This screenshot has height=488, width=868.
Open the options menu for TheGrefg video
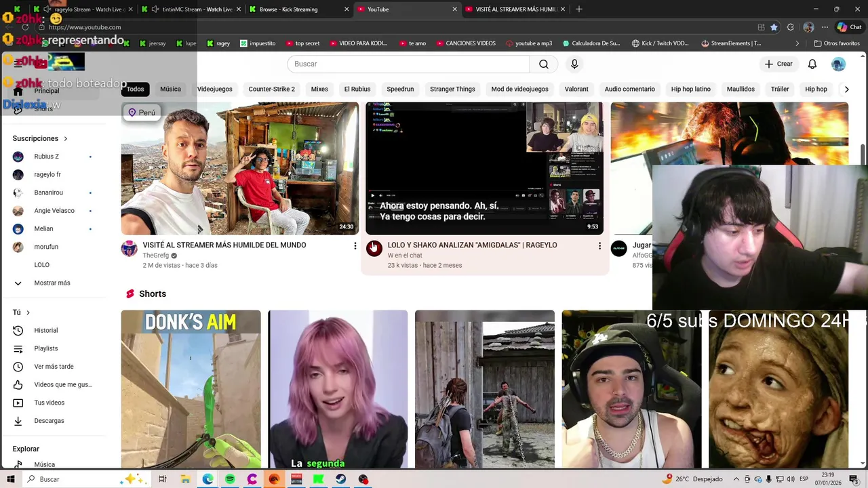tap(355, 246)
